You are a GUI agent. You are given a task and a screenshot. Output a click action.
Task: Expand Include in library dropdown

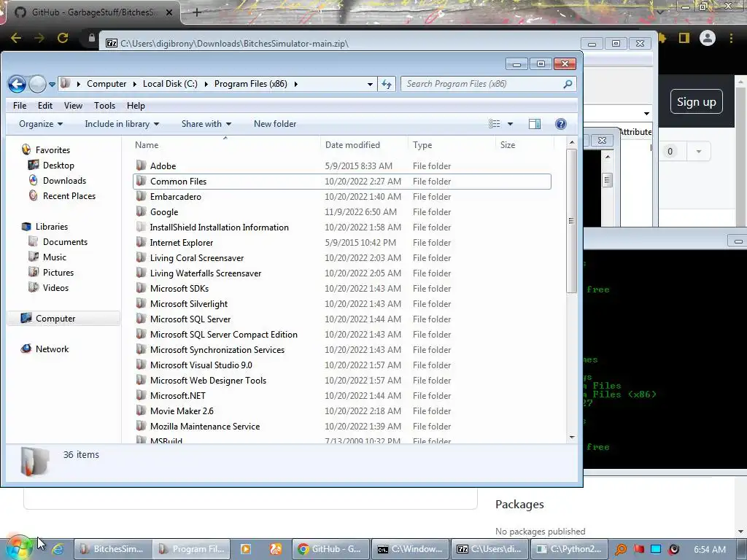[122, 124]
